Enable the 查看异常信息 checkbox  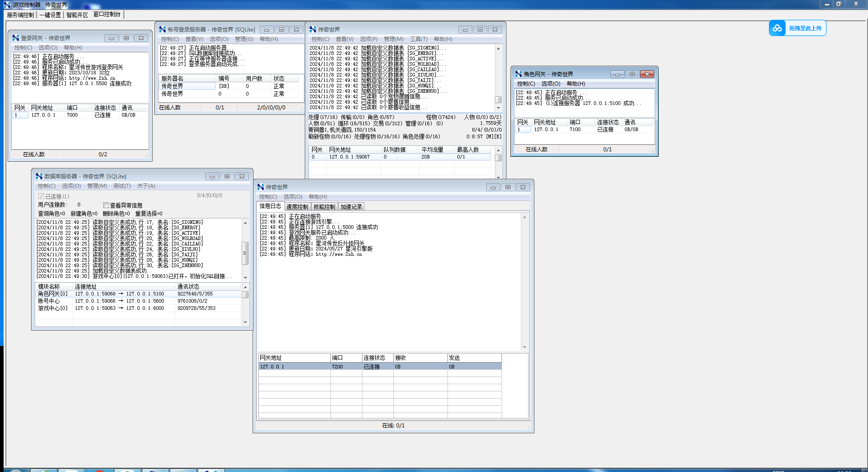point(106,205)
